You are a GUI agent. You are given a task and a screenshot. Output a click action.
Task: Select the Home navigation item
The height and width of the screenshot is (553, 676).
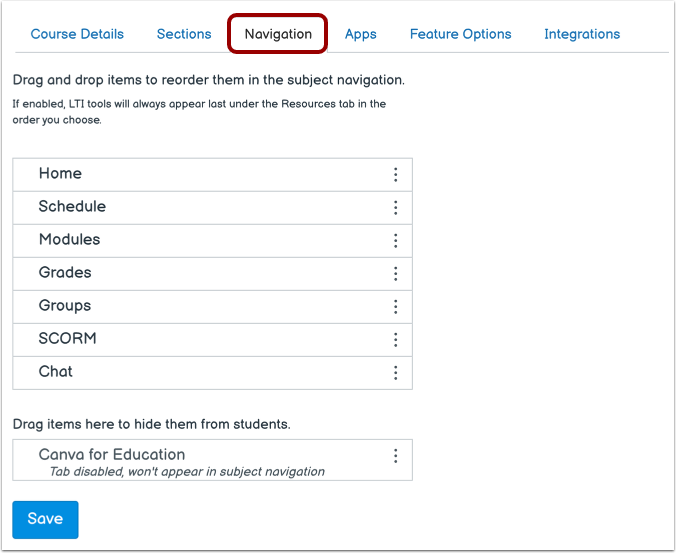pyautogui.click(x=60, y=174)
